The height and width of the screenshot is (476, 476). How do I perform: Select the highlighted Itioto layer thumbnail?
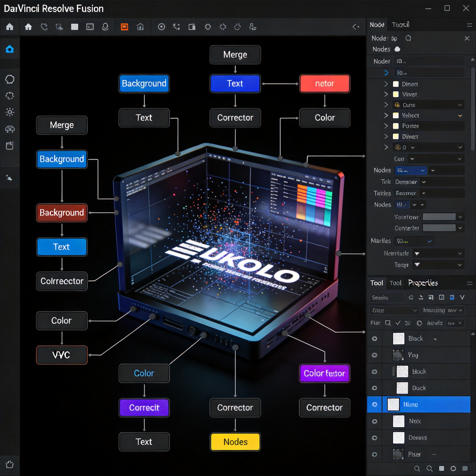coord(393,404)
